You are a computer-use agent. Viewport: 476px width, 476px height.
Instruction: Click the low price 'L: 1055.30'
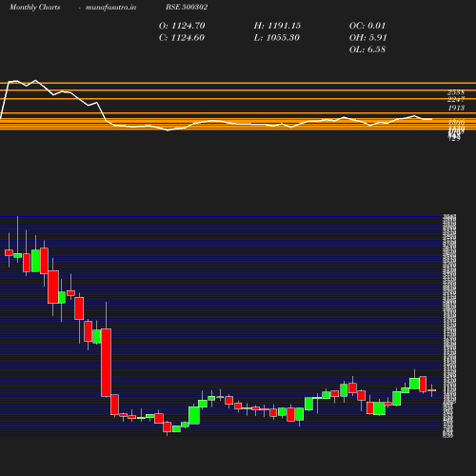pos(276,37)
